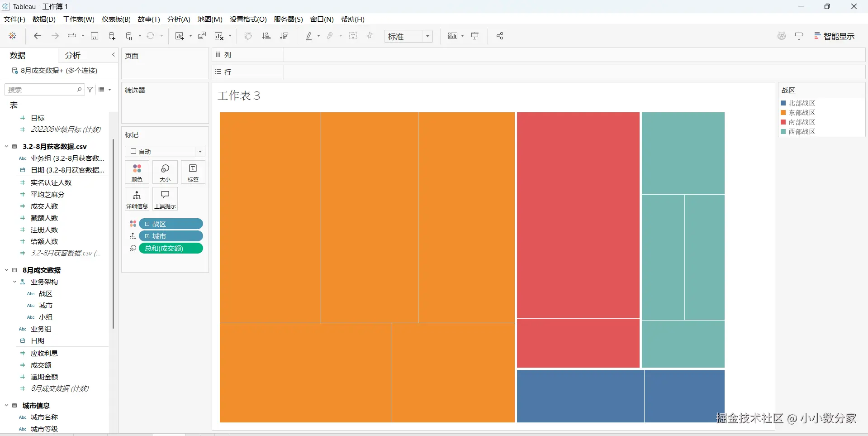
Task: Collapse the 城市信息 table
Action: (x=7, y=406)
